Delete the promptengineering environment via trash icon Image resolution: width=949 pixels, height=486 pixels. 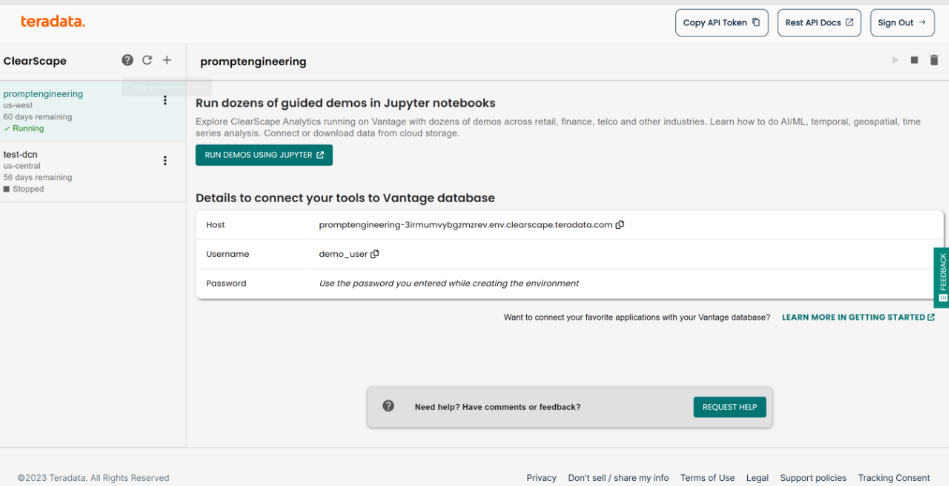934,61
